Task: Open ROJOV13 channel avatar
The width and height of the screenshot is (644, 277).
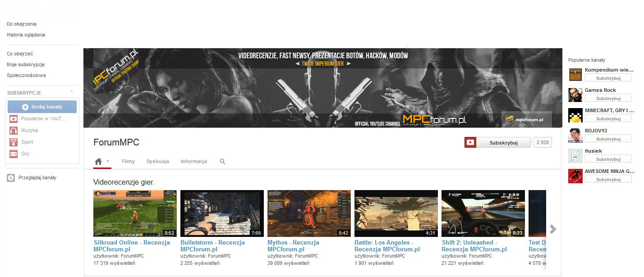Action: click(575, 135)
